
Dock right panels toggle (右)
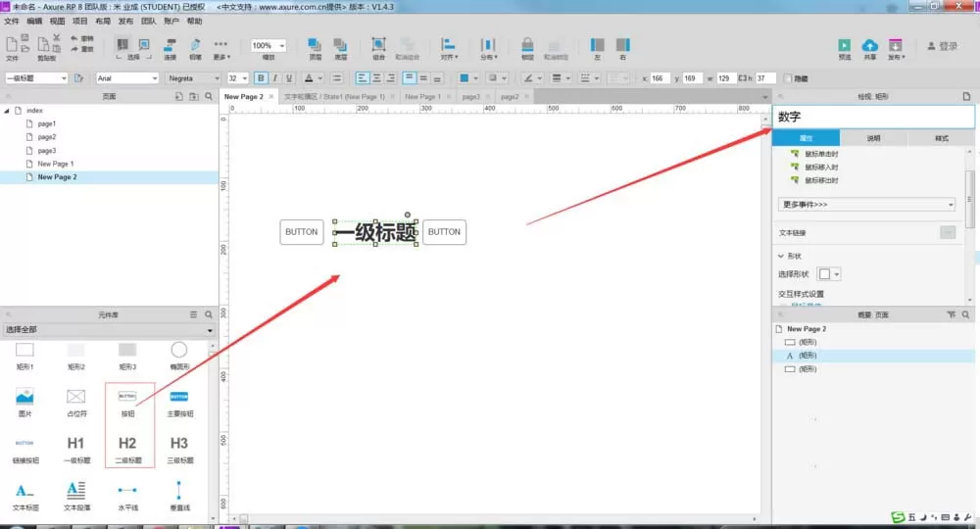pos(622,48)
